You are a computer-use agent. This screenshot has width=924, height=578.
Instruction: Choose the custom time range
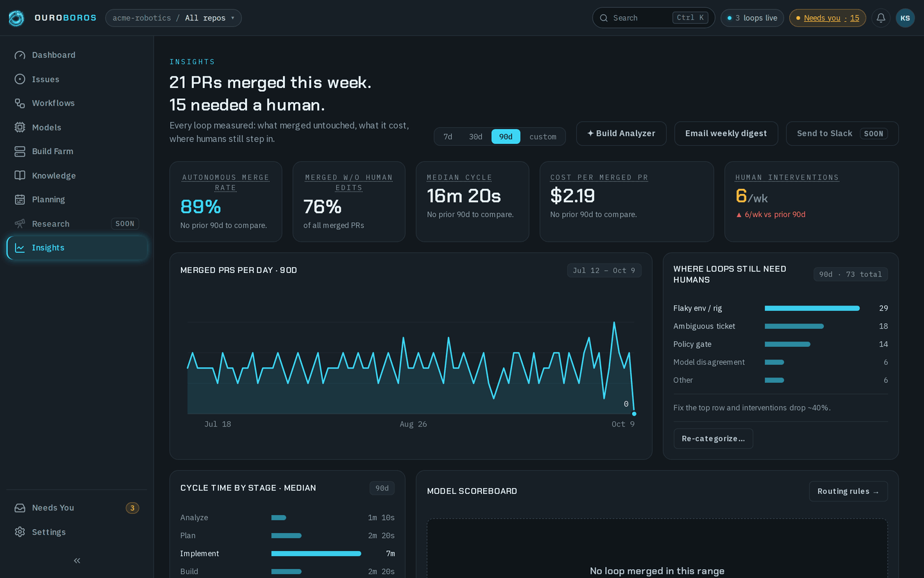coord(543,137)
